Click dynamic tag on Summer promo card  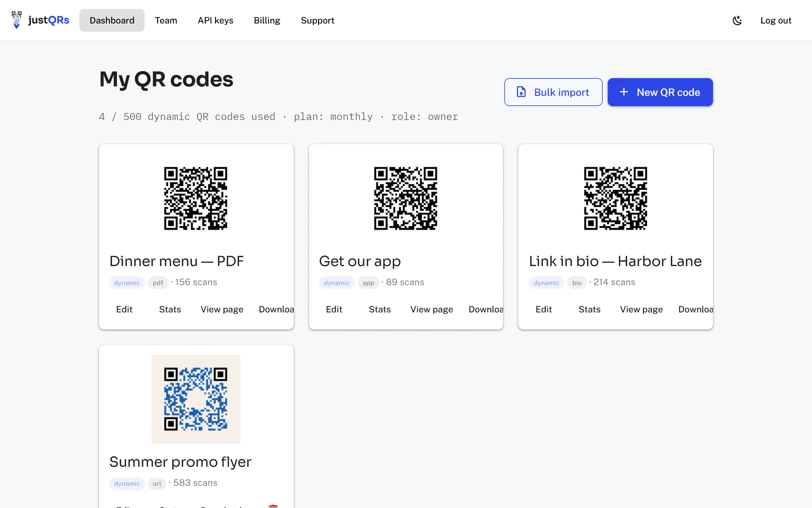[x=127, y=484]
